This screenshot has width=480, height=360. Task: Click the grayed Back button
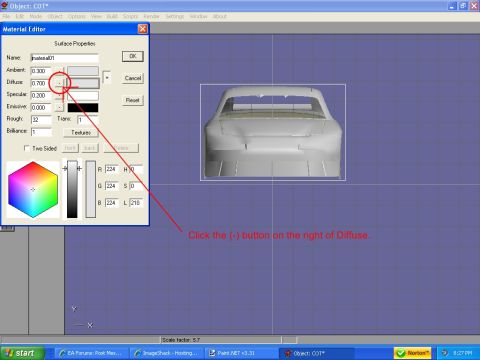tap(89, 148)
